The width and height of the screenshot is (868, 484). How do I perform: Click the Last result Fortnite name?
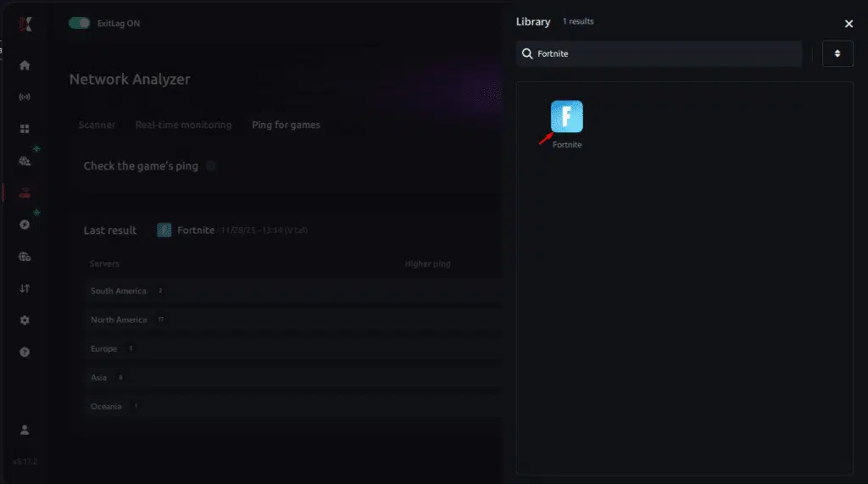click(x=196, y=230)
